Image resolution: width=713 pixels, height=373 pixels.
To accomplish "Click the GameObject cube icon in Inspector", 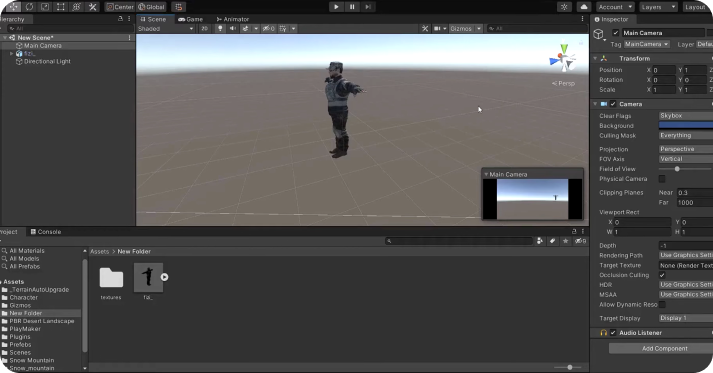I will [x=598, y=34].
